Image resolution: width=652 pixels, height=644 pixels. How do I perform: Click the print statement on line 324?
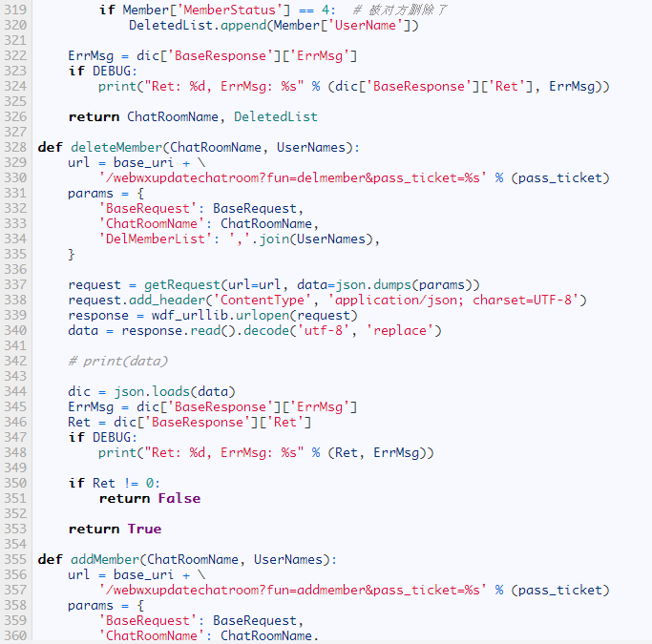tap(354, 87)
